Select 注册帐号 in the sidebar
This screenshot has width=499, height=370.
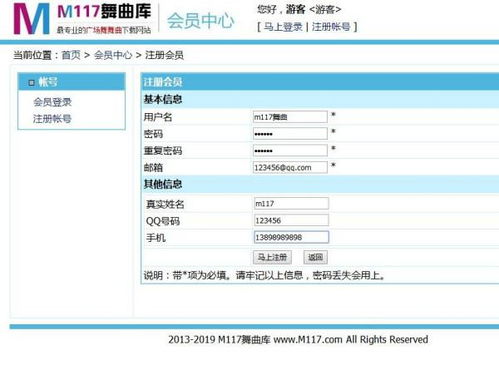pyautogui.click(x=52, y=118)
